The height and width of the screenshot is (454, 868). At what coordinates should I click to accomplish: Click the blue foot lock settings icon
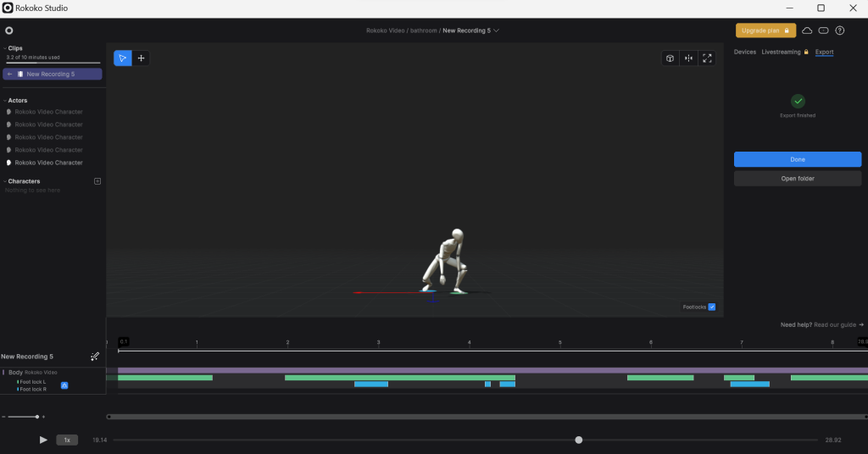[x=64, y=385]
